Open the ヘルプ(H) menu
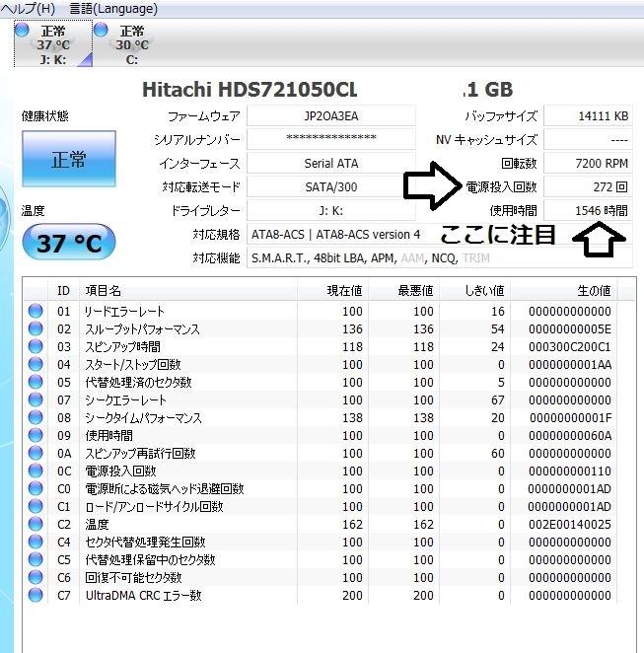Image resolution: width=644 pixels, height=653 pixels. tap(29, 8)
